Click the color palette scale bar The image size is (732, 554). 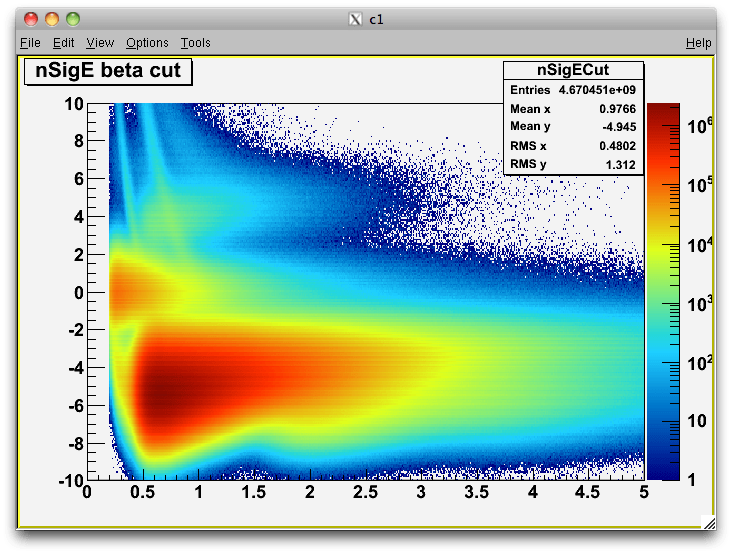pyautogui.click(x=663, y=292)
